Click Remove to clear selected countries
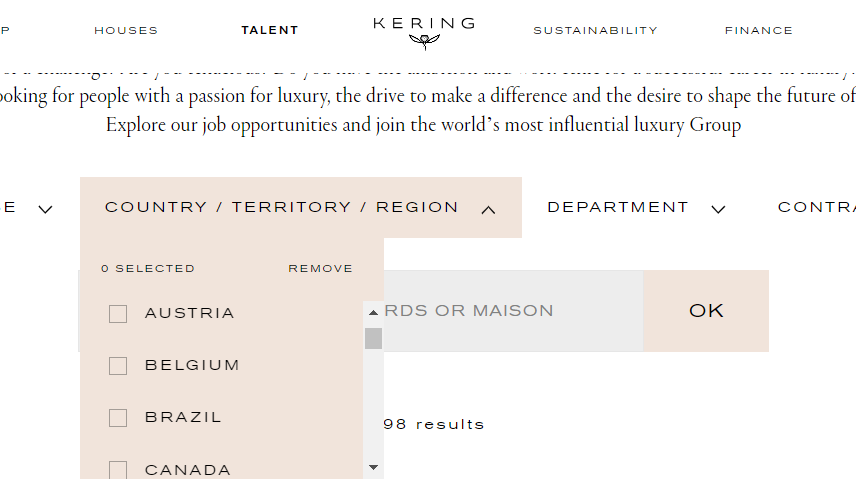The width and height of the screenshot is (856, 491). click(320, 269)
